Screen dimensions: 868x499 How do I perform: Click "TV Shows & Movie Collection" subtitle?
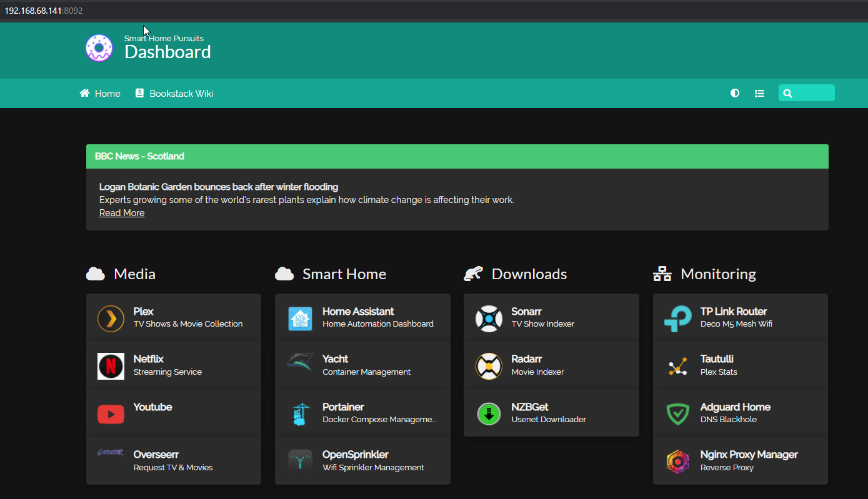188,324
